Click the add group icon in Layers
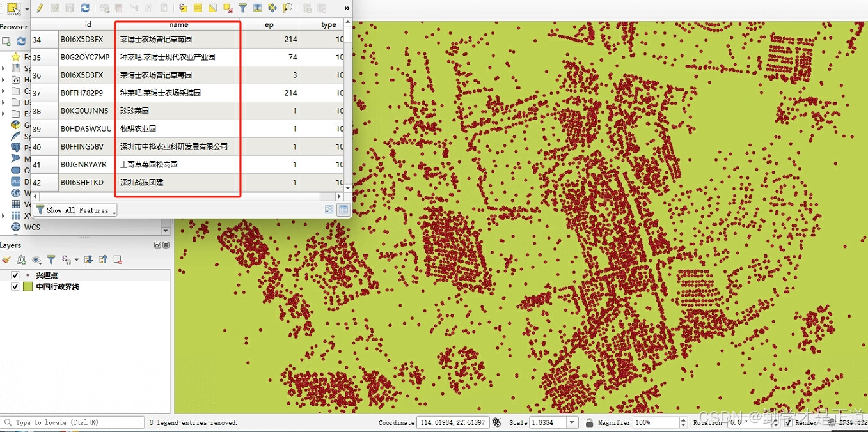868x432 pixels. (21, 259)
